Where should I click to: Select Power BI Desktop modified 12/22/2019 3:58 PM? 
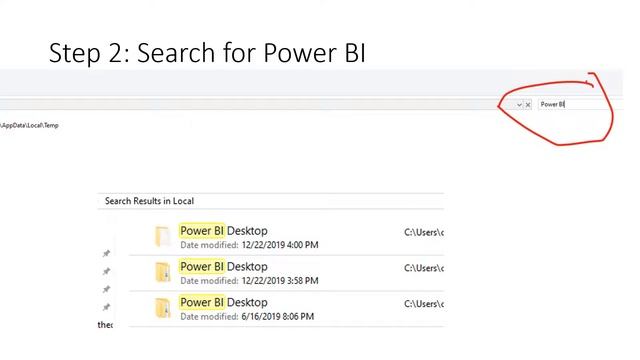[224, 267]
